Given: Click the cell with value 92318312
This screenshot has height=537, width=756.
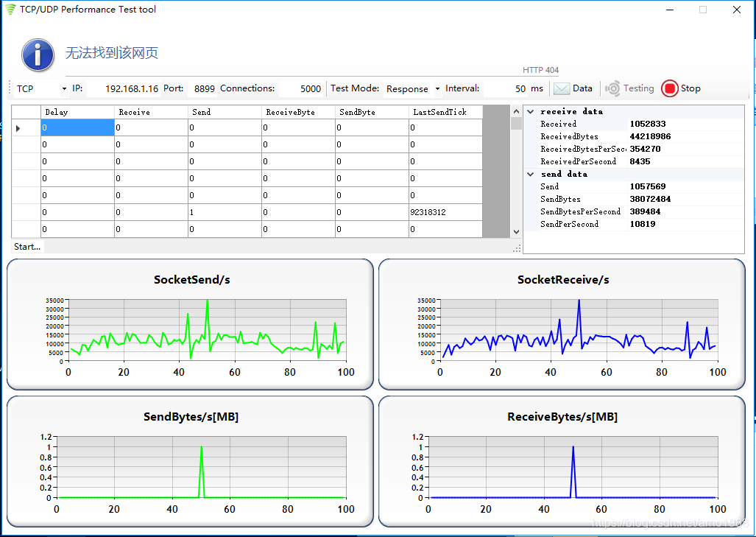Looking at the screenshot, I should tap(445, 212).
